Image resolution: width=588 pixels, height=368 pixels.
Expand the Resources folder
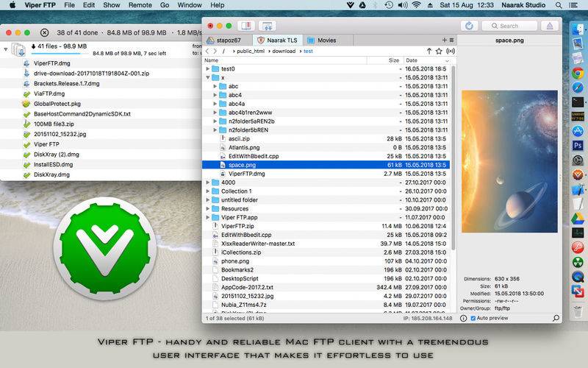click(x=208, y=208)
